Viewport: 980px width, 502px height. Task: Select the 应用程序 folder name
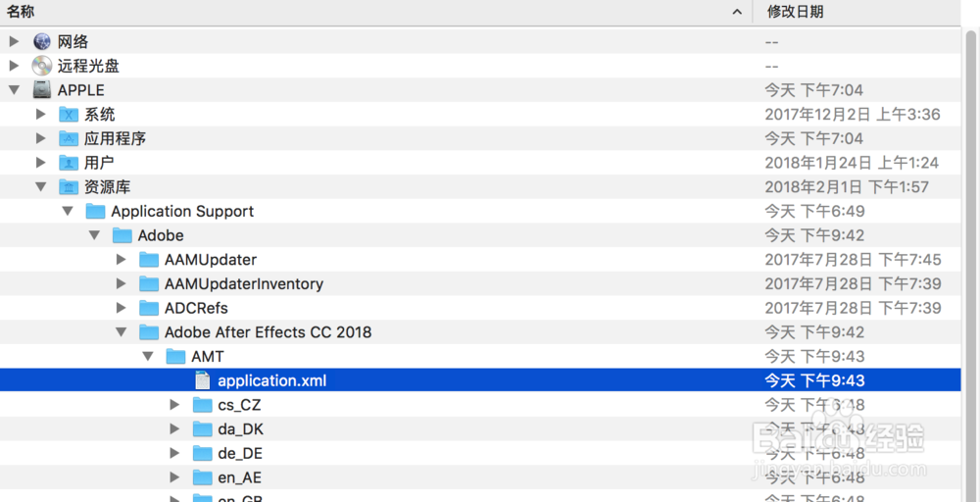(115, 138)
